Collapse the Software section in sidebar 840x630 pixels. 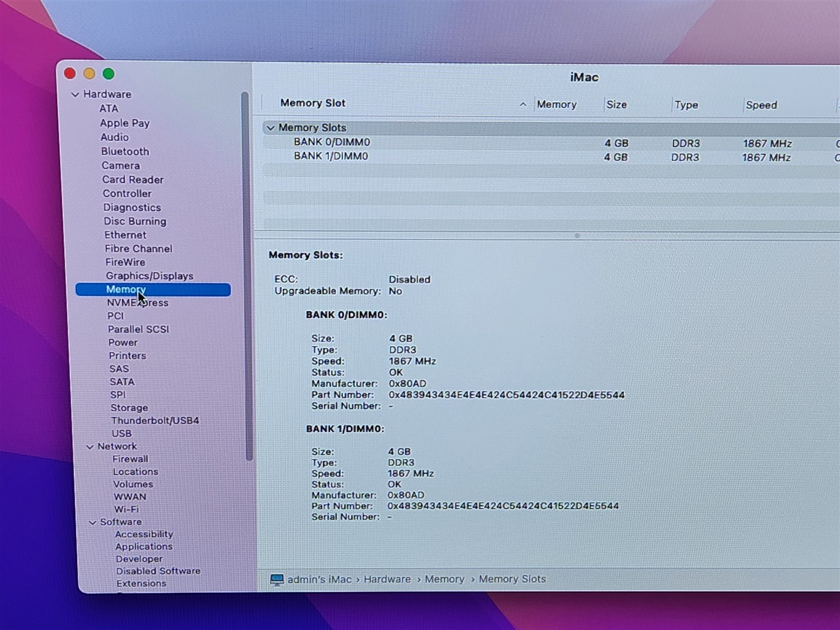(92, 522)
